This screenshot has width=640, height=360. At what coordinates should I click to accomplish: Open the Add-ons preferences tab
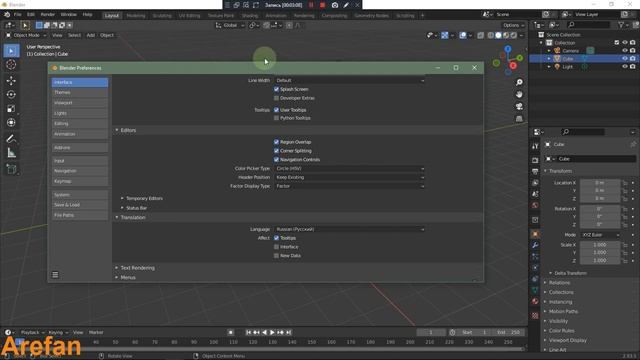[x=80, y=148]
